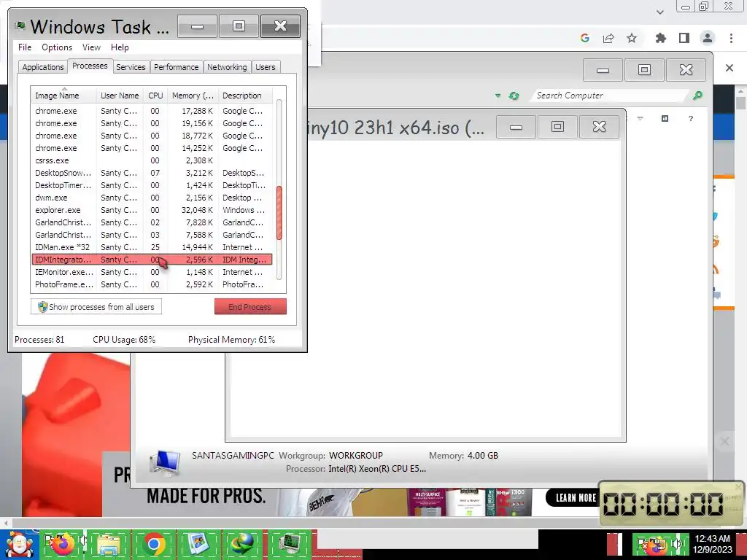
Task: Launch Firefox from the taskbar
Action: pos(62,544)
